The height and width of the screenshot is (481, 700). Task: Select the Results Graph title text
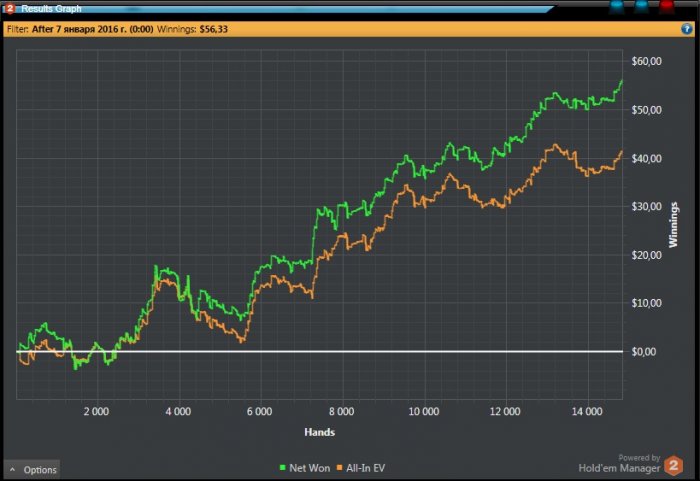tap(51, 8)
